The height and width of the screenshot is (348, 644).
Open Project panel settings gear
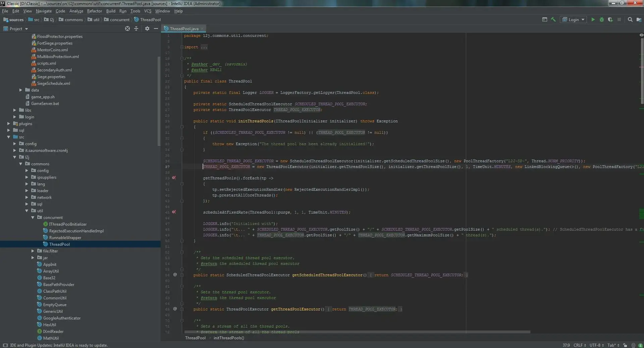click(x=147, y=28)
